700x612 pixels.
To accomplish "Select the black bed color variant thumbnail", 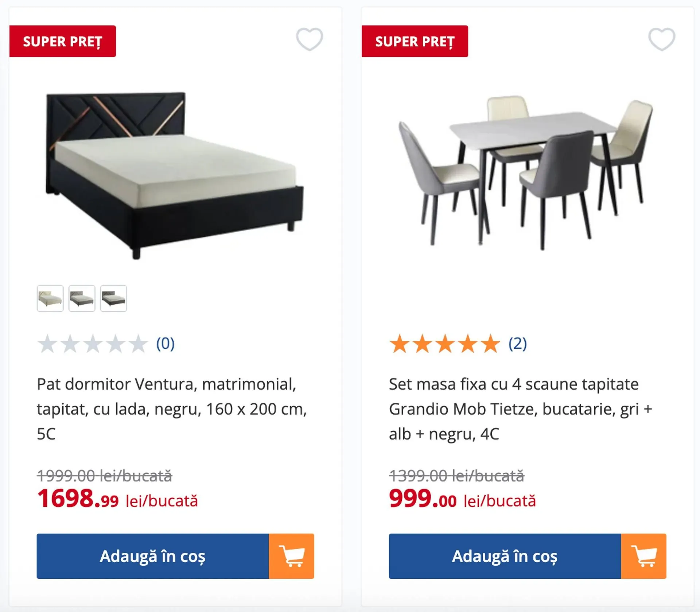I will click(x=113, y=298).
